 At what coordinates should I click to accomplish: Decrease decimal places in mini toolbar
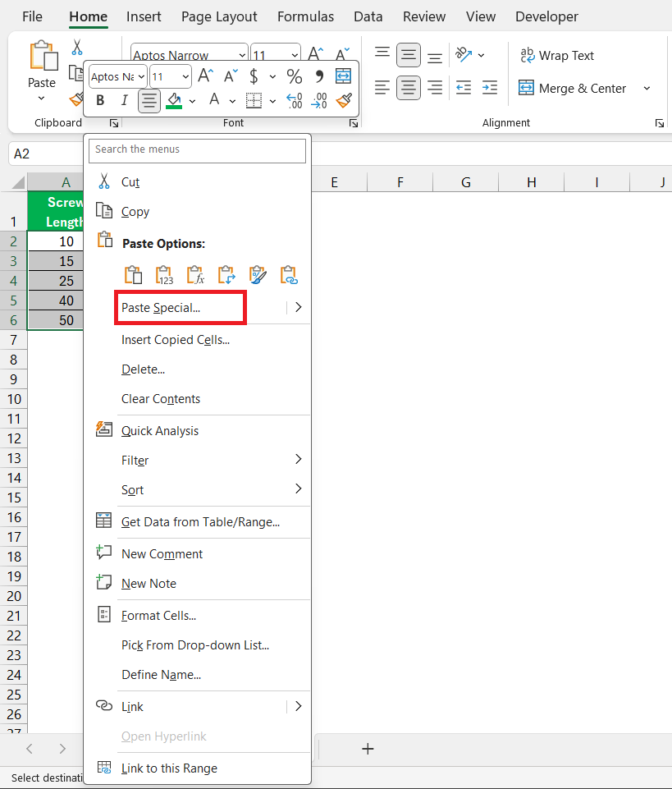click(319, 101)
